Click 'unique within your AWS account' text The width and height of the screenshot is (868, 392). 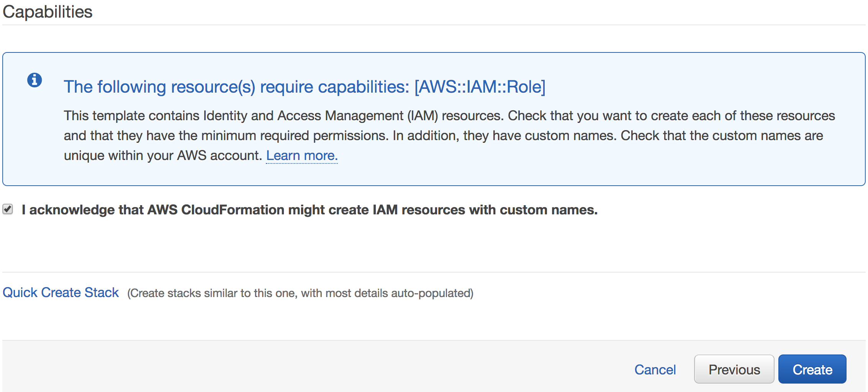pyautogui.click(x=163, y=156)
